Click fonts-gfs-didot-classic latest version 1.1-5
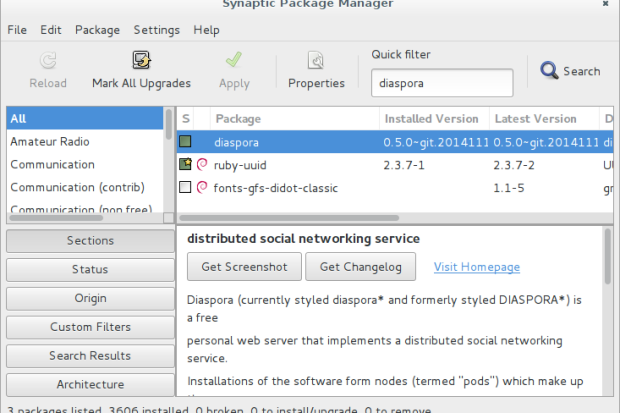 pyautogui.click(x=508, y=188)
